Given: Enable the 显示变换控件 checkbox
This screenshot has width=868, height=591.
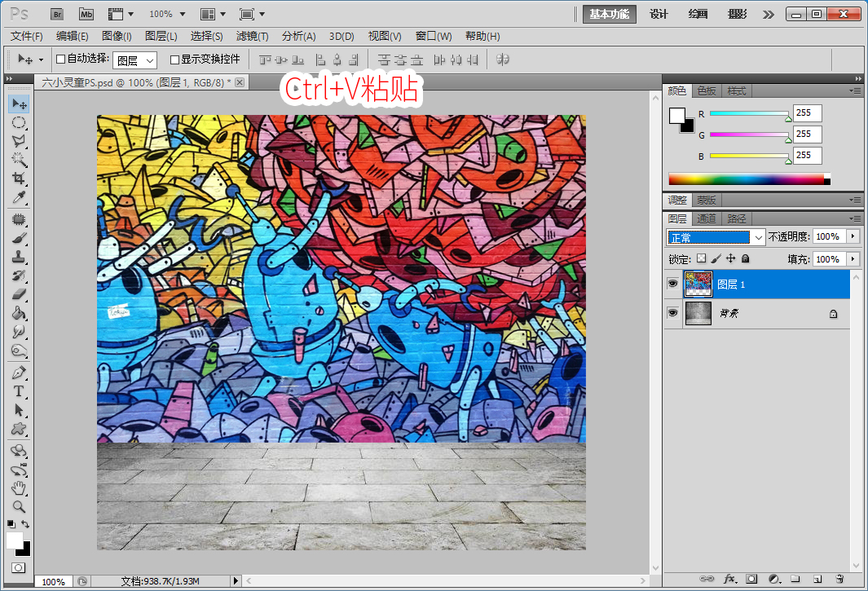Looking at the screenshot, I should point(174,60).
